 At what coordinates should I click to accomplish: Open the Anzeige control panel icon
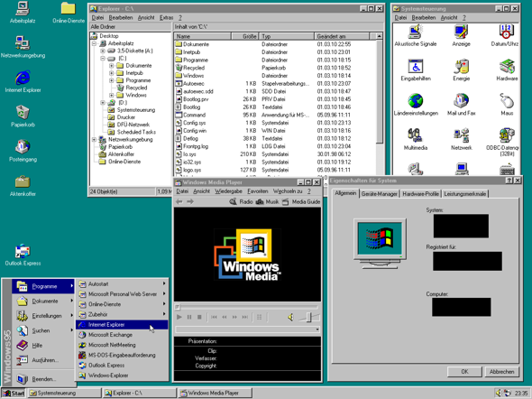coord(461,35)
